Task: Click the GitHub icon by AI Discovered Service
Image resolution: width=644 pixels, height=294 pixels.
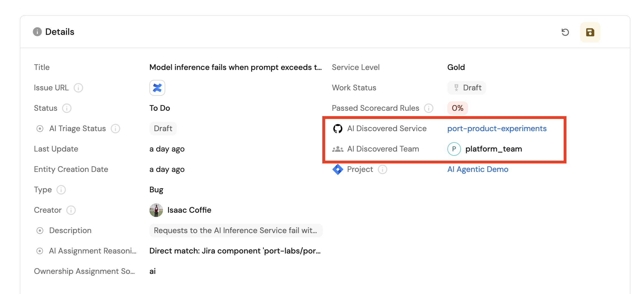Action: 338,129
